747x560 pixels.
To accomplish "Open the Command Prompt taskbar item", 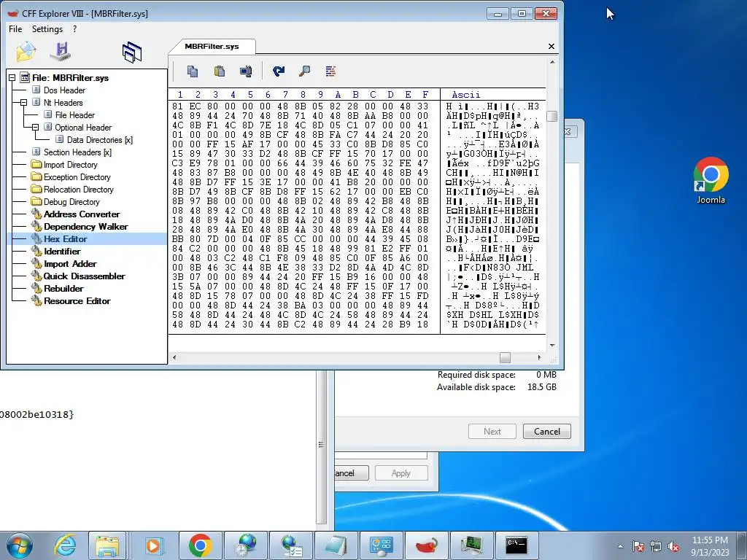I will (517, 545).
